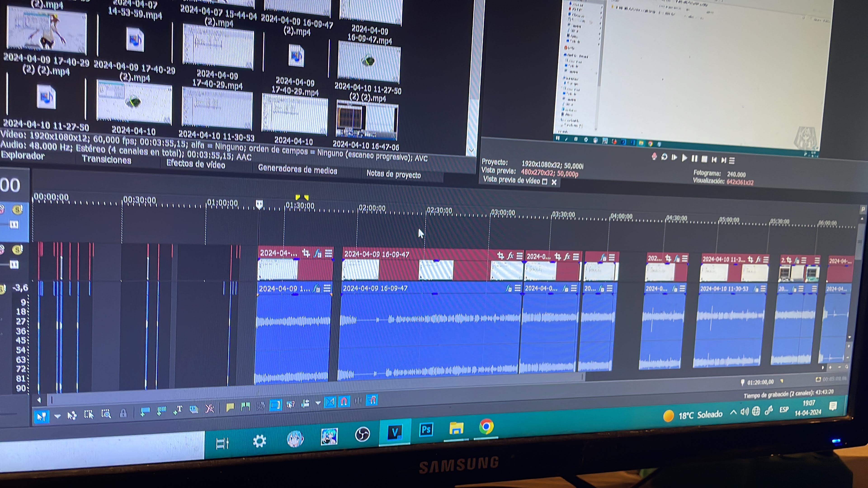Open Google Chrome from the taskbar
The width and height of the screenshot is (868, 488).
click(486, 426)
